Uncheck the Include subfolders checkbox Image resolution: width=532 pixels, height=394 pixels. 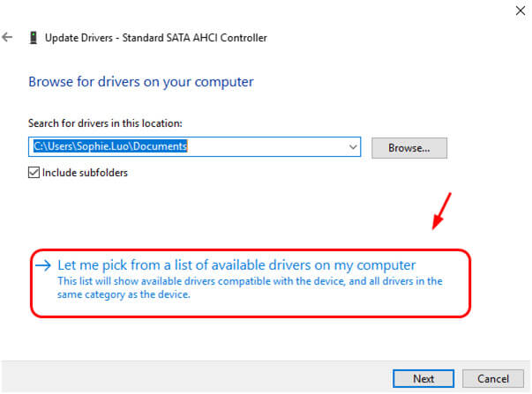pos(34,173)
